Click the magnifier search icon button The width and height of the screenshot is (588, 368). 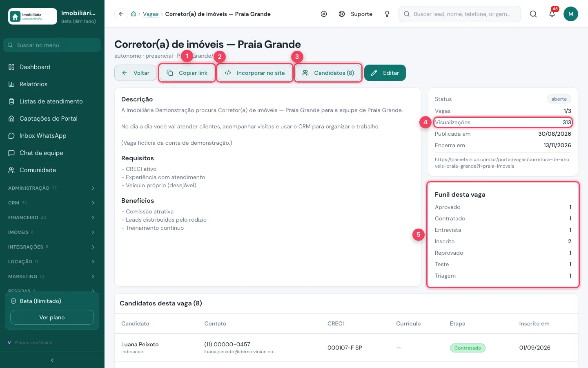[533, 14]
